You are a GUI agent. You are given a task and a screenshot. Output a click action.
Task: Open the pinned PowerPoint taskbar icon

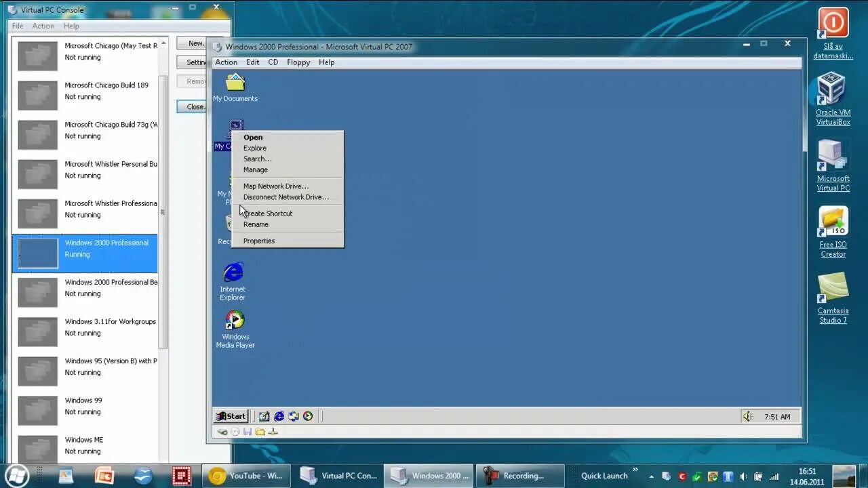pos(104,476)
